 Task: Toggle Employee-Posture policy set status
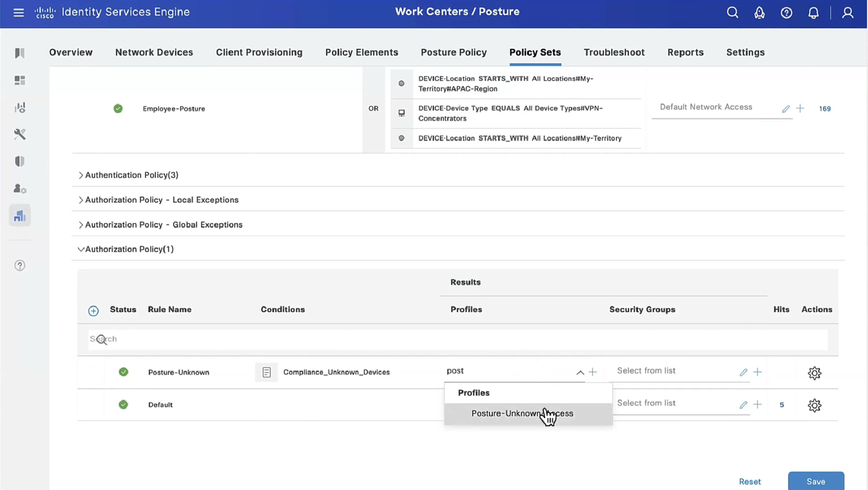[118, 108]
